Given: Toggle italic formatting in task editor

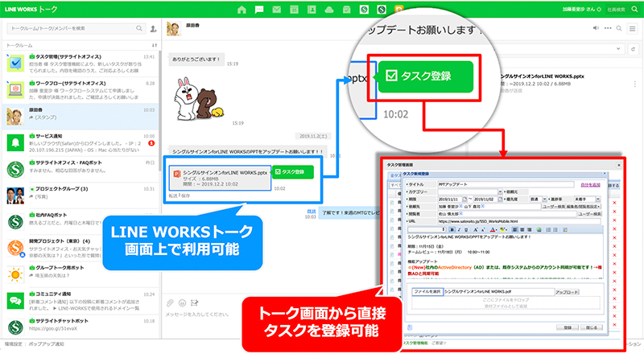Looking at the screenshot, I should pos(459,229).
